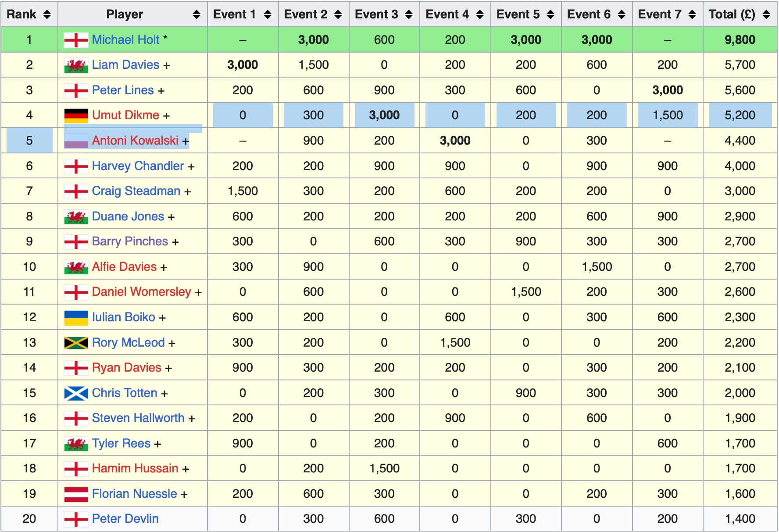Screen dimensions: 779x532
Task: Click the Event 7 column header
Action: click(660, 14)
